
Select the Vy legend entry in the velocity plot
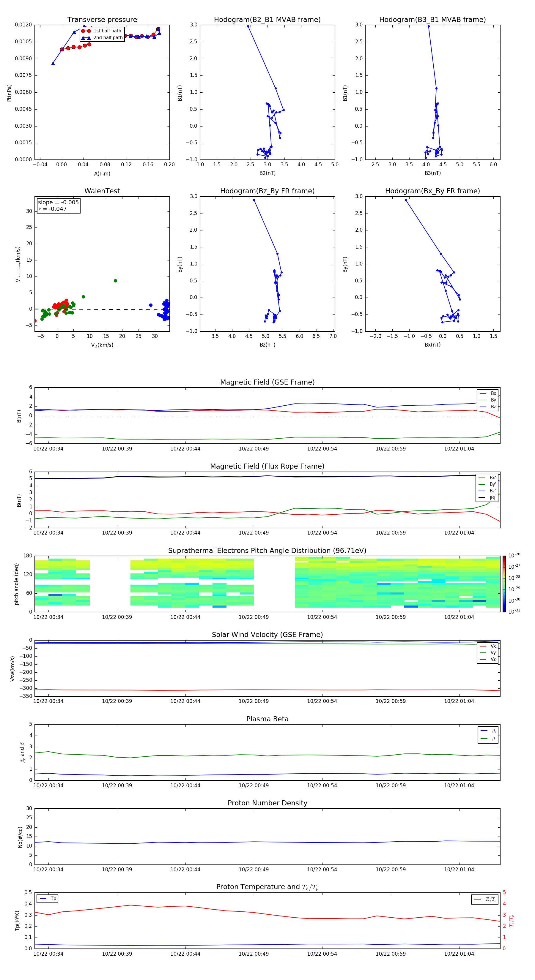(x=488, y=653)
